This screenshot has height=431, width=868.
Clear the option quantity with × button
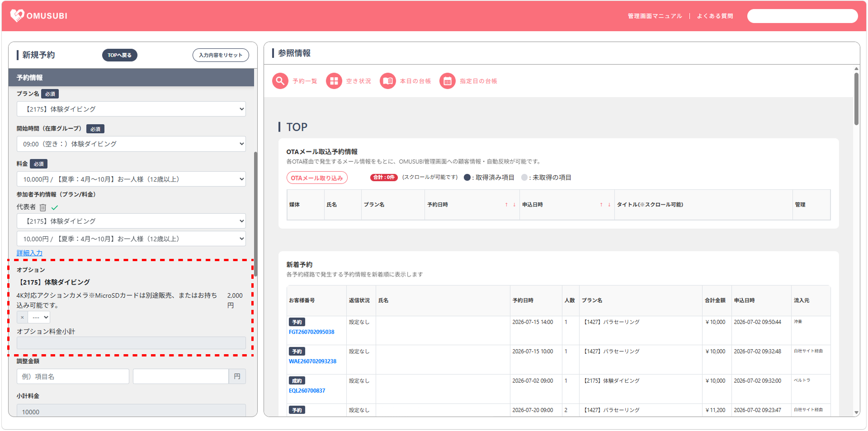coord(22,317)
